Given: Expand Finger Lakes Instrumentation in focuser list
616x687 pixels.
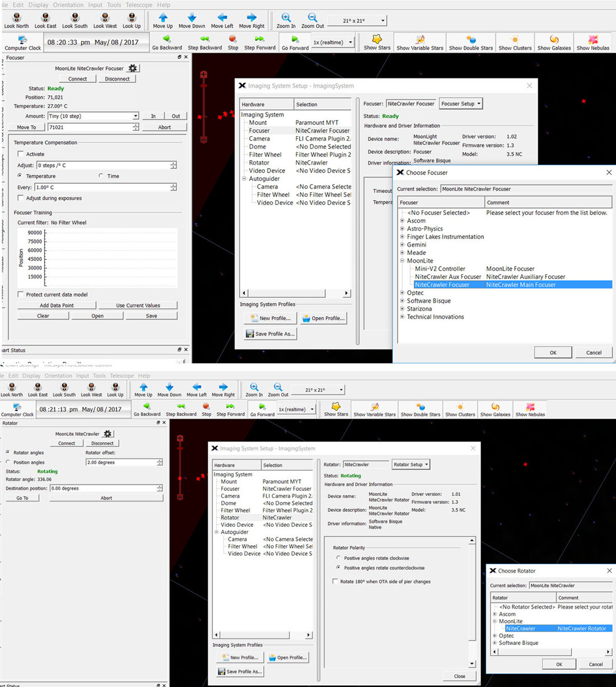Looking at the screenshot, I should [402, 237].
